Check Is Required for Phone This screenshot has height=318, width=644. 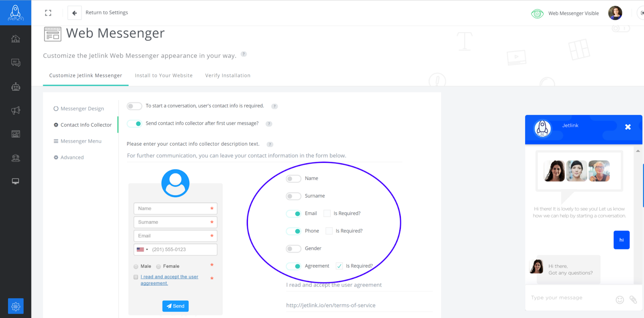(329, 231)
